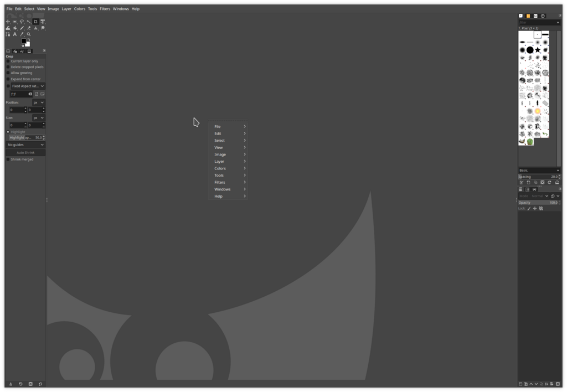Viewport: 567px width, 392px height.
Task: Reset tool options to default values
Action: pos(40,384)
